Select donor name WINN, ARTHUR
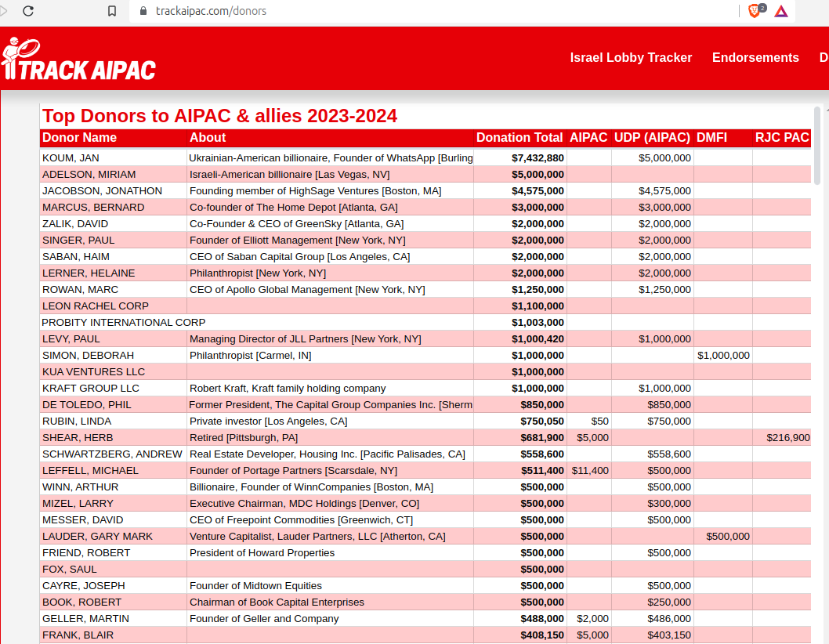 (81, 487)
